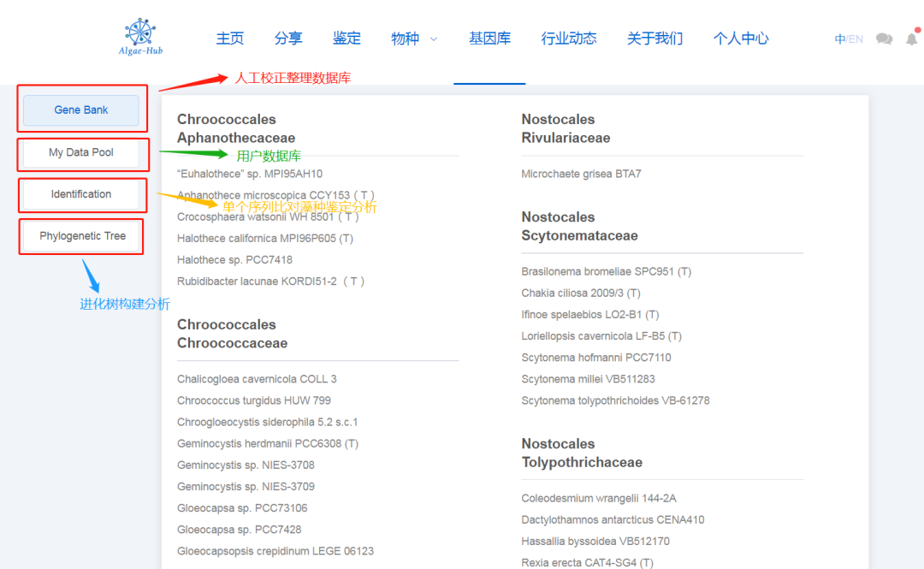Open the 个人中心 navigation item
The image size is (924, 569).
click(x=740, y=39)
